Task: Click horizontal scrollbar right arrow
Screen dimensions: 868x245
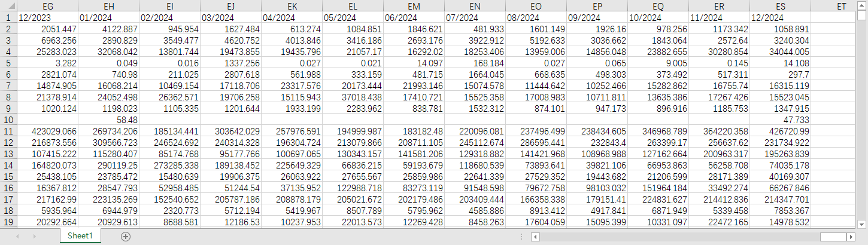Action: 851,237
